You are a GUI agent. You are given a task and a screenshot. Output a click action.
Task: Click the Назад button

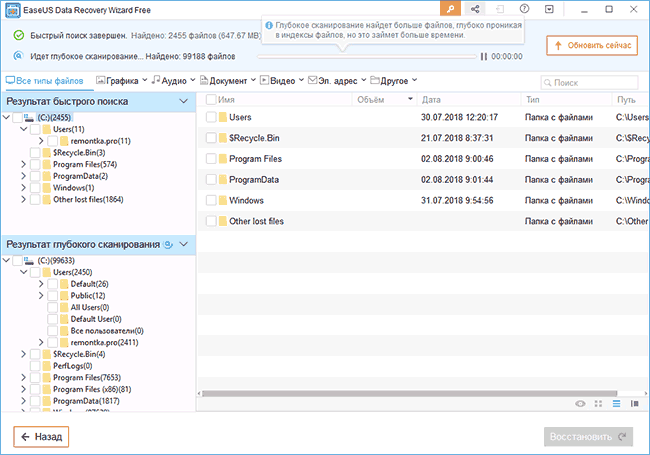pos(41,437)
